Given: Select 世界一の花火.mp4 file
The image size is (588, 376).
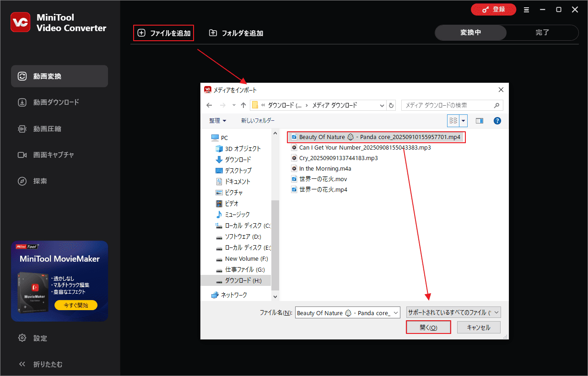Looking at the screenshot, I should [319, 189].
